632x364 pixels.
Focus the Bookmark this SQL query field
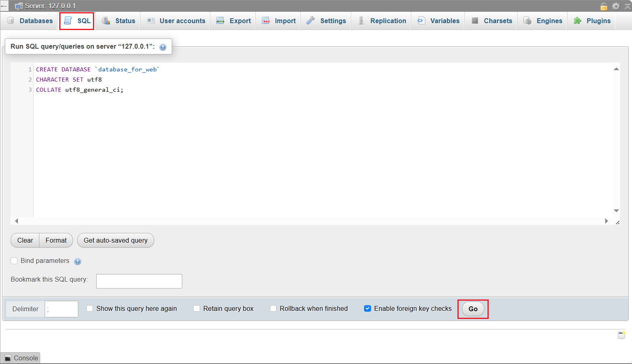[139, 281]
